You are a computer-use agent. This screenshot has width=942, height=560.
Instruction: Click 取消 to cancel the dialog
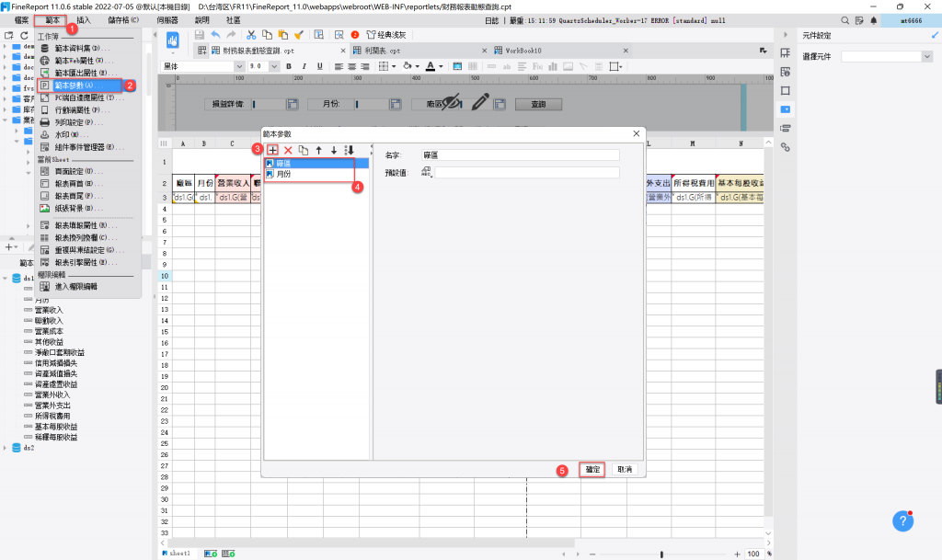625,469
